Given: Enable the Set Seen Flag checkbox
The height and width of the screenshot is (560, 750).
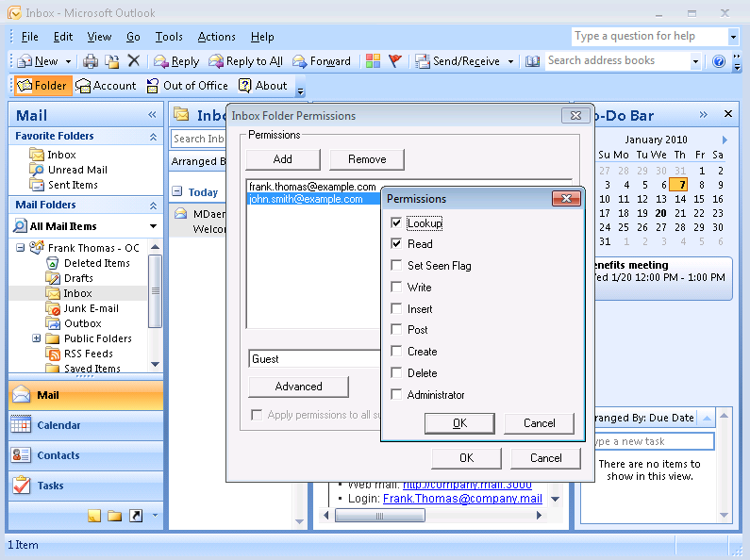Looking at the screenshot, I should pos(396,265).
